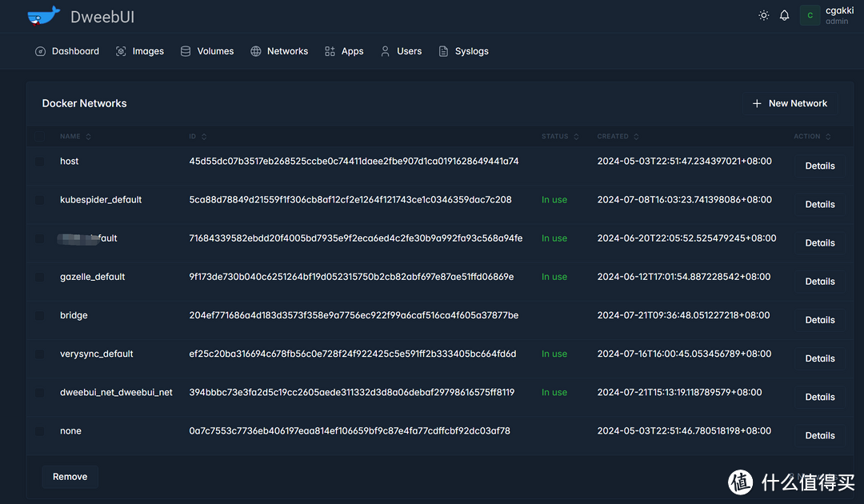Select the Networks tab

coord(279,51)
